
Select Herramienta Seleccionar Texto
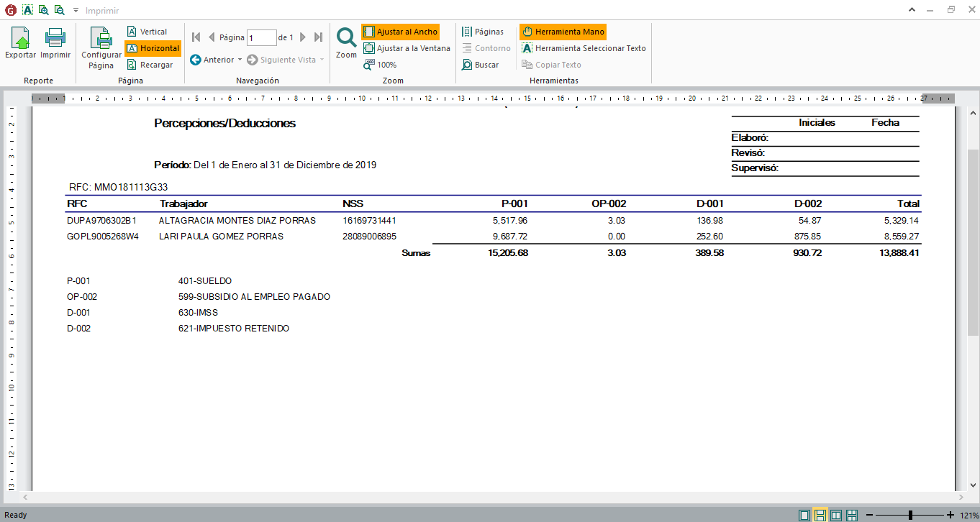[584, 48]
